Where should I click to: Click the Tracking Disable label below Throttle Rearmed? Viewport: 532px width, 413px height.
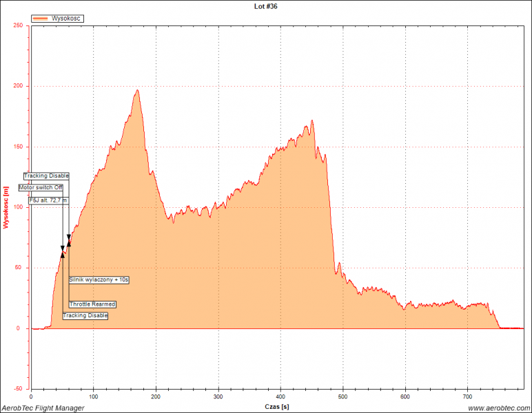point(85,315)
